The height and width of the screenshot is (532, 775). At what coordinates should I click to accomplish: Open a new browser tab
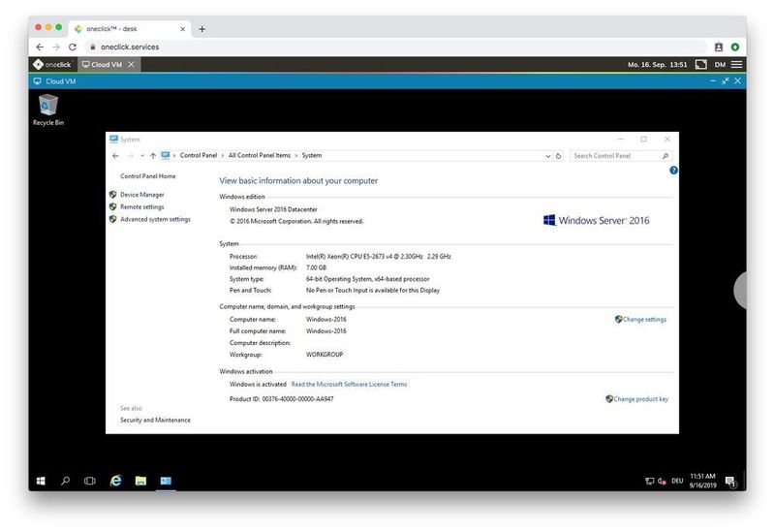point(201,29)
